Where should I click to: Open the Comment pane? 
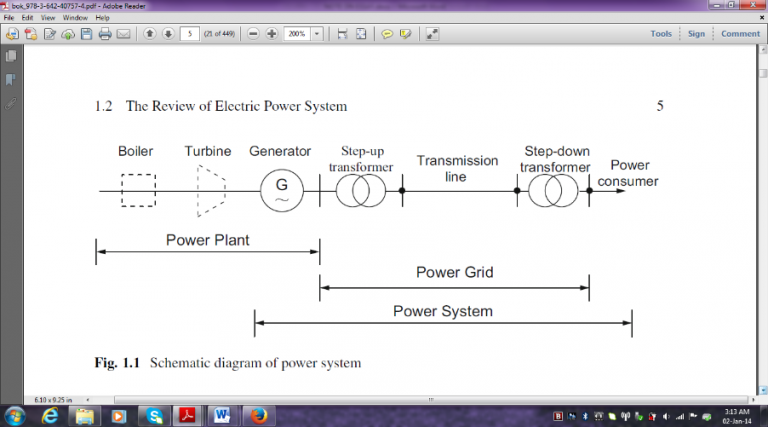point(740,34)
